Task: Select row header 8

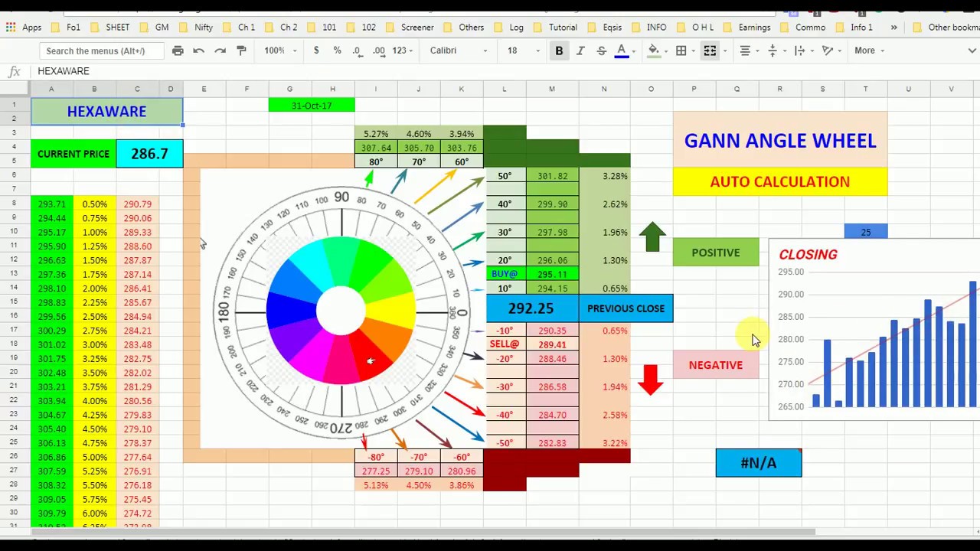Action: click(x=14, y=204)
